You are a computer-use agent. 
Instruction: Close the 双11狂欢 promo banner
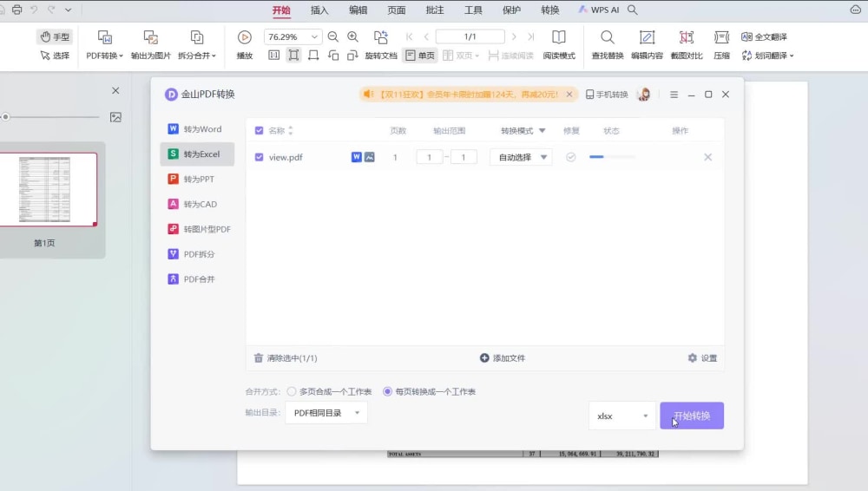pyautogui.click(x=569, y=95)
